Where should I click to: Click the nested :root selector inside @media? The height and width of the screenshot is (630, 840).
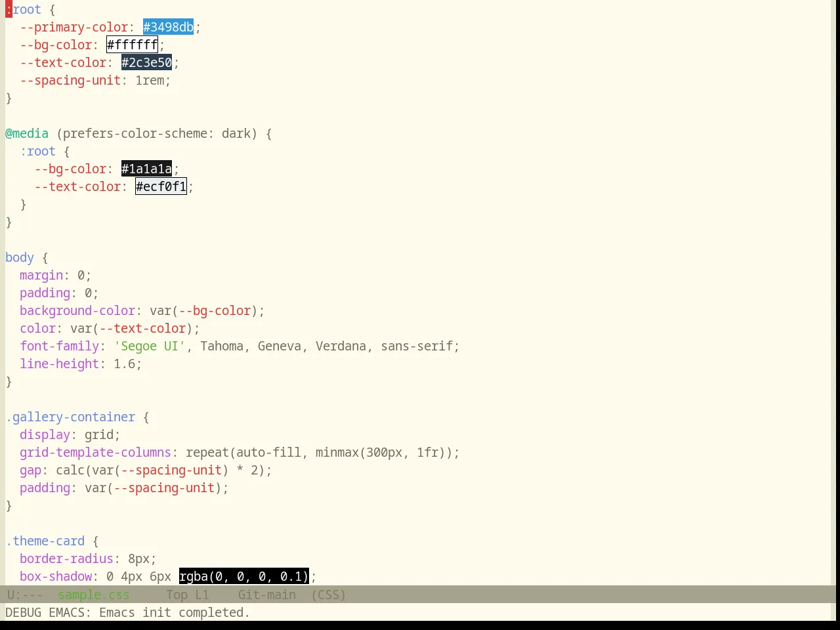37,151
